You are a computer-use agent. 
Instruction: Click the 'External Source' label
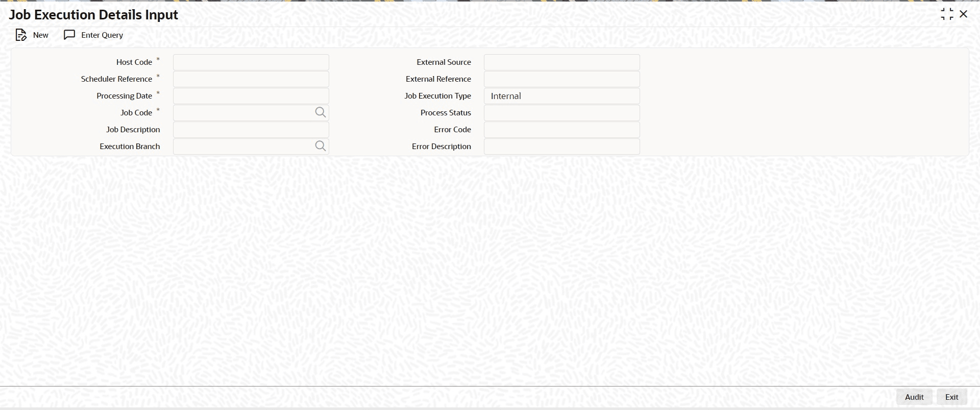(x=444, y=62)
